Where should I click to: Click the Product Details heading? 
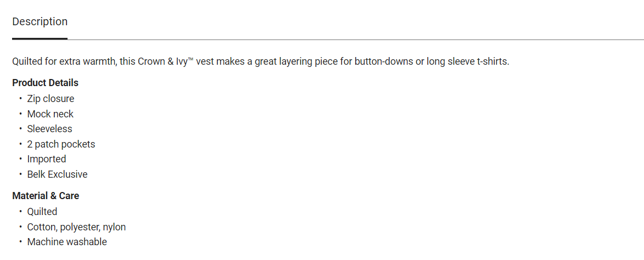click(45, 83)
